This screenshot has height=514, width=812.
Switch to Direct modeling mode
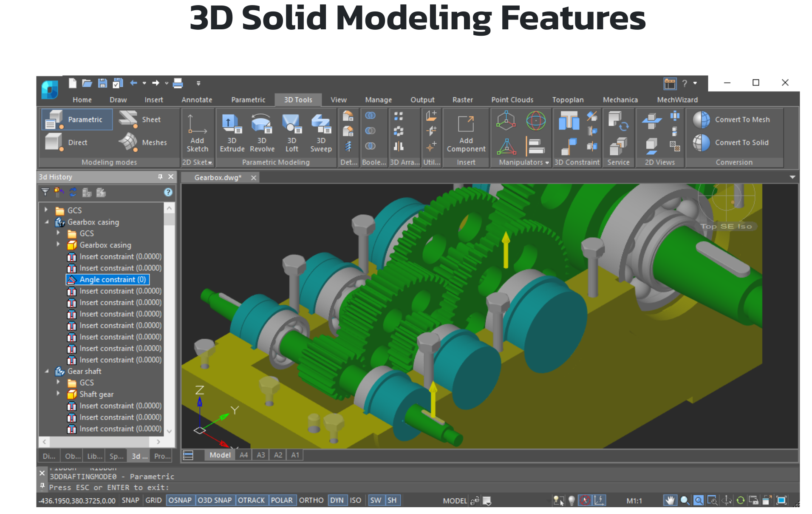(67, 142)
